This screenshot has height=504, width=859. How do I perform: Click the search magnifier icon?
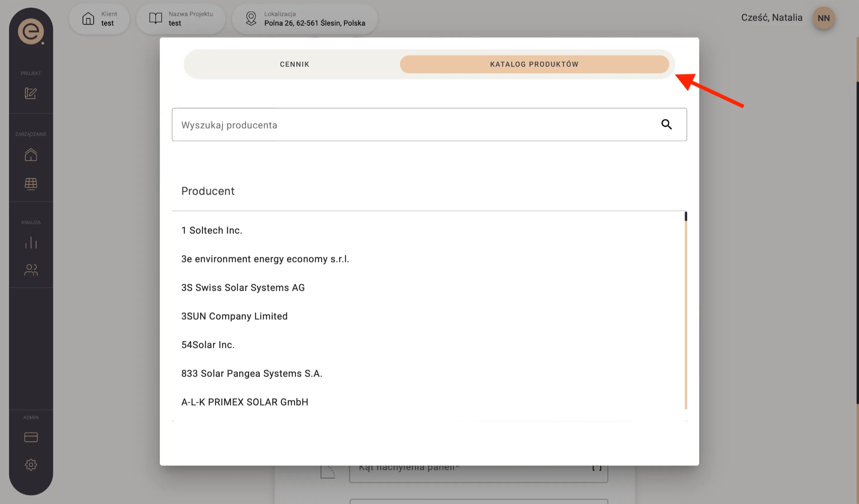667,124
